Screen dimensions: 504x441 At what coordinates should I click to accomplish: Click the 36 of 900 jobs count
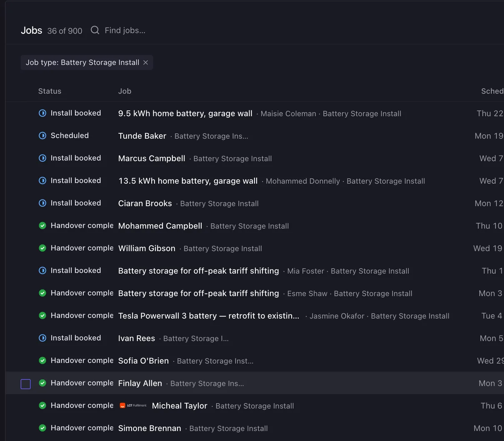click(x=65, y=31)
